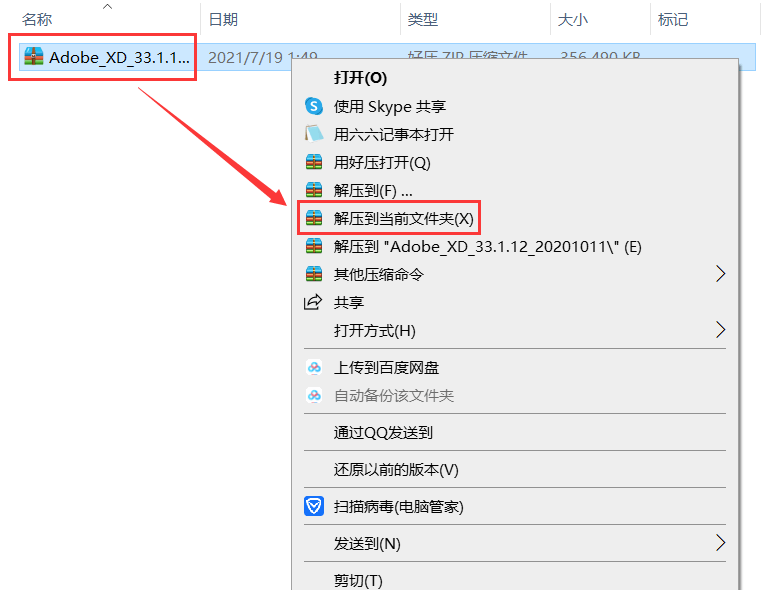This screenshot has width=779, height=590.
Task: Click the 2021/7/19 date cell
Action: click(263, 58)
